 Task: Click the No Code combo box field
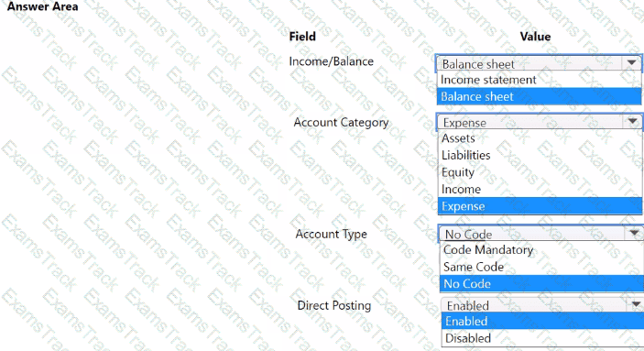point(540,234)
